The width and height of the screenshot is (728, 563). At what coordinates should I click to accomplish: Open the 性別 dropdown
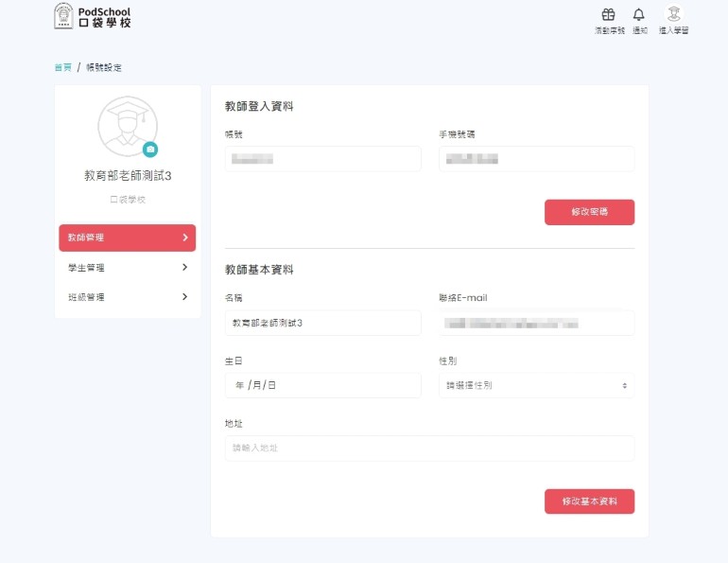point(536,385)
